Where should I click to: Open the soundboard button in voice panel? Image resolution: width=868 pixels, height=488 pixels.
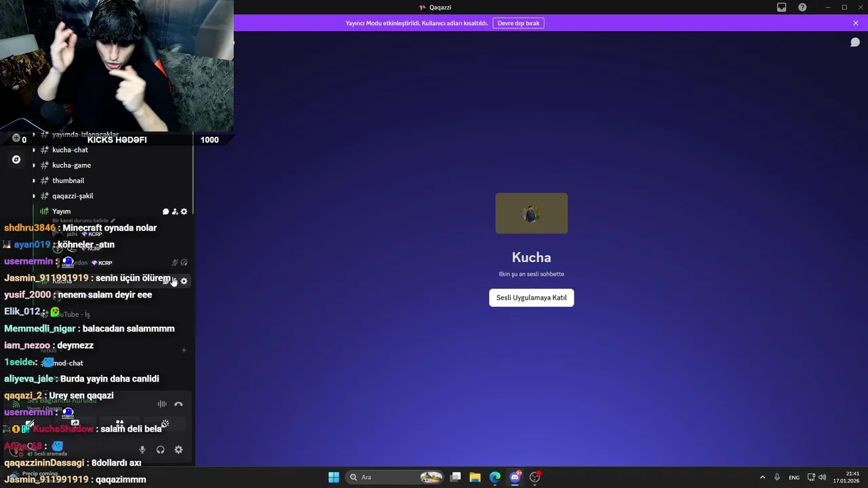tap(165, 424)
